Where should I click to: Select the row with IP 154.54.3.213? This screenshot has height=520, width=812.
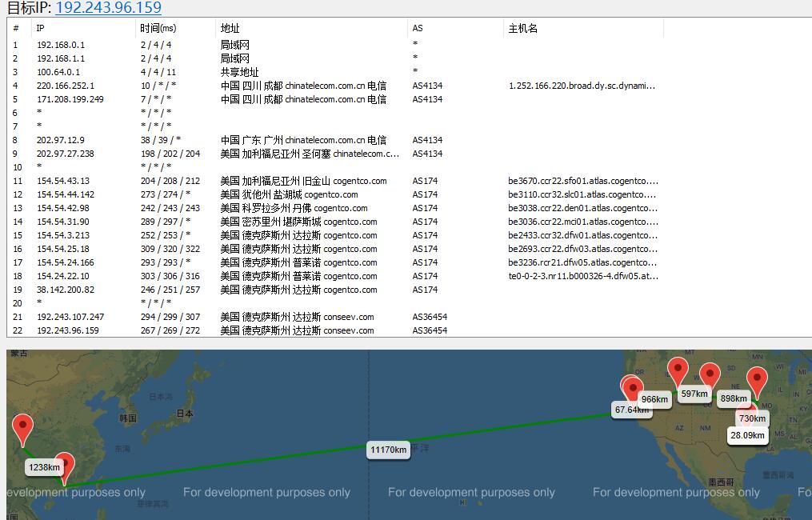point(337,235)
